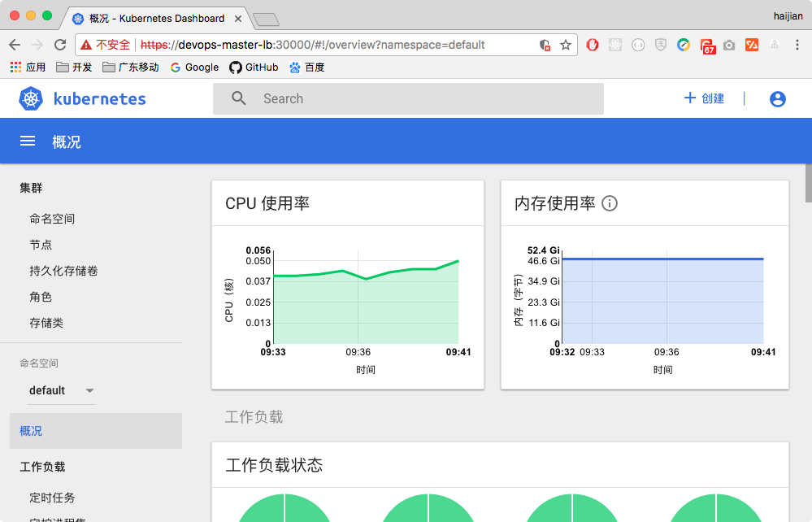Click the 集群 sidebar heading
The width and height of the screenshot is (812, 522).
(x=31, y=188)
